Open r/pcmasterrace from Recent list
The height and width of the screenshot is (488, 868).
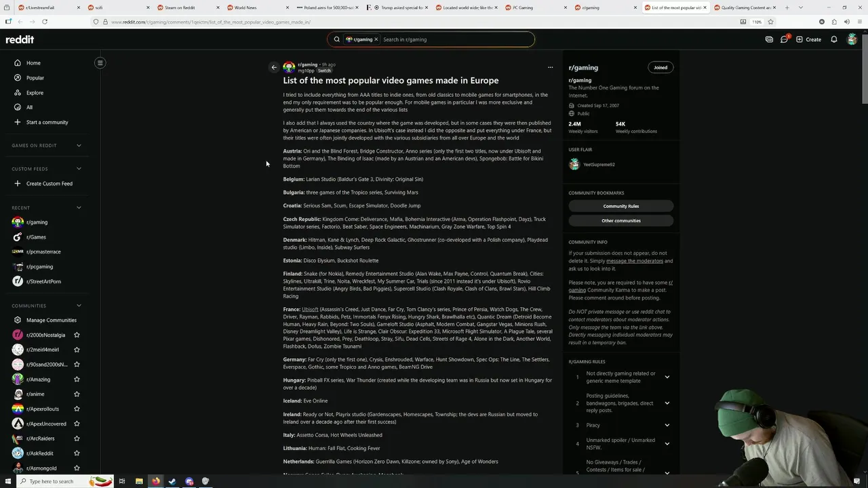click(x=43, y=251)
